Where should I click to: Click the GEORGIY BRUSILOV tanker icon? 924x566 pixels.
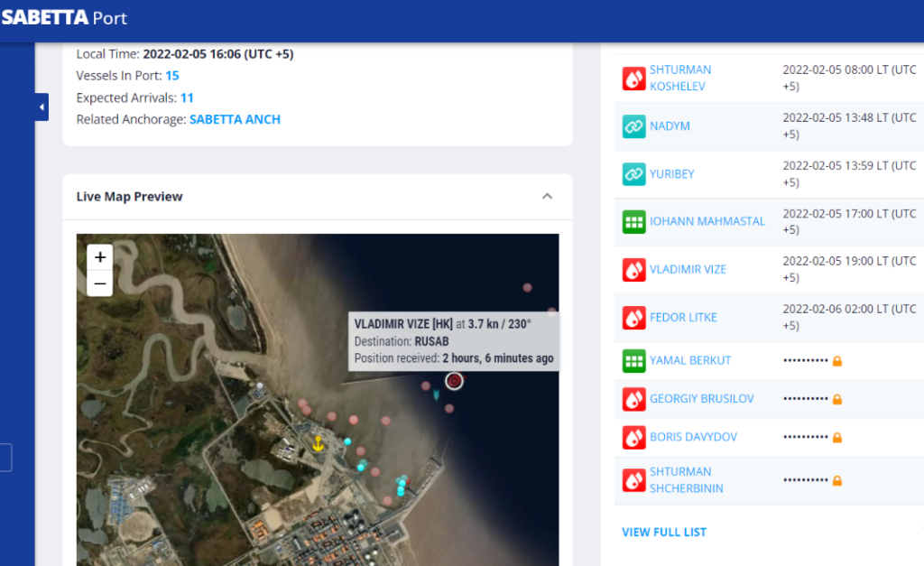[634, 399]
